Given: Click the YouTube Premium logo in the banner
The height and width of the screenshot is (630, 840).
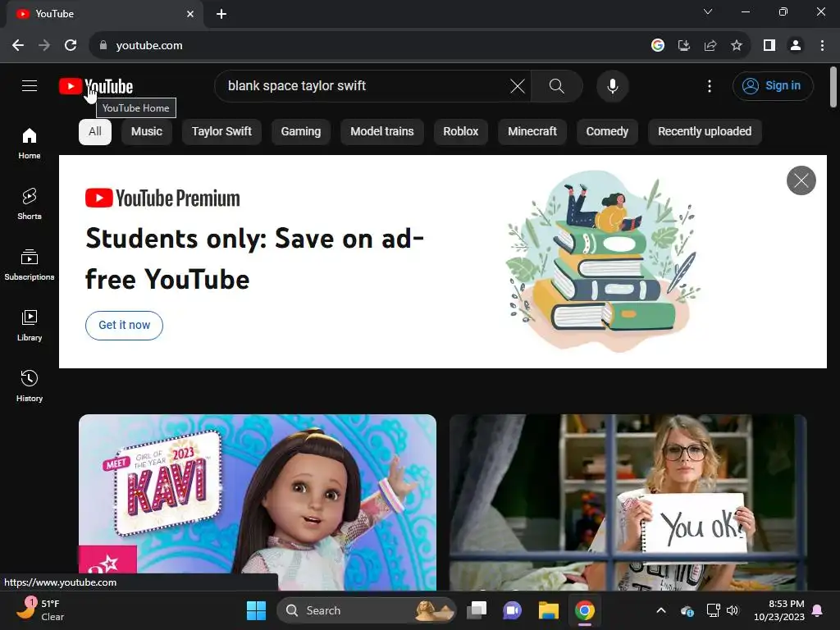Looking at the screenshot, I should 162,199.
